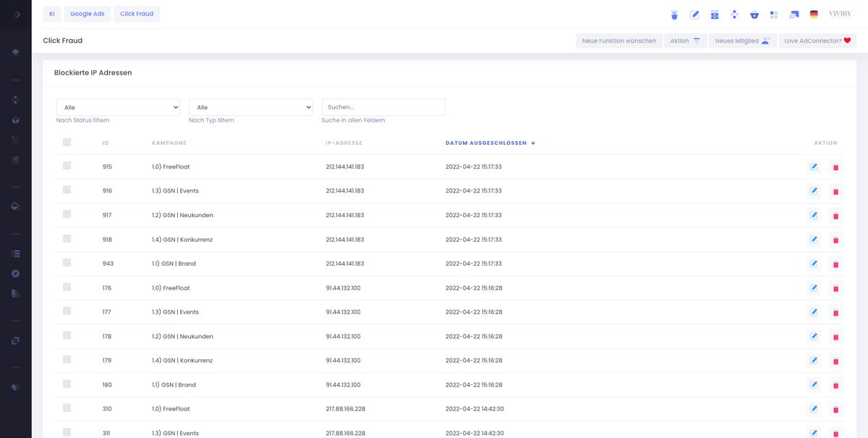Sort by the Kampagne column header
Screen dimensions: 868x438
[169, 143]
